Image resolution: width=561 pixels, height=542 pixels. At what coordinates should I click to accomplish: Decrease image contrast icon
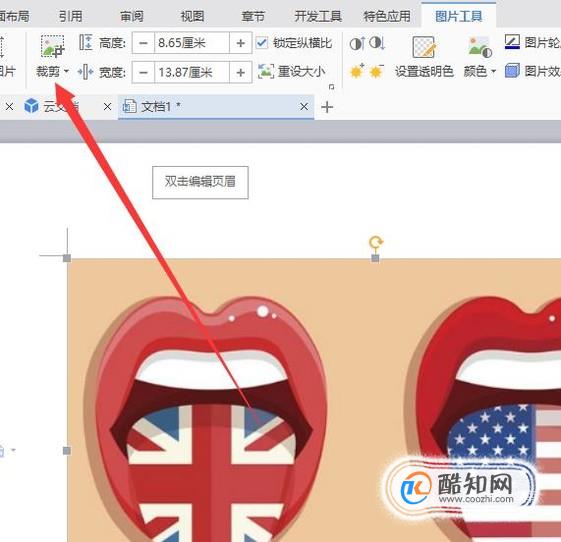point(377,43)
